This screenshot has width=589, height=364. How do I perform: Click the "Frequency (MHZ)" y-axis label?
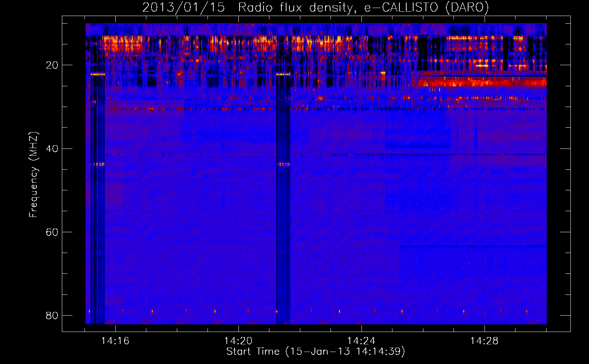click(33, 175)
